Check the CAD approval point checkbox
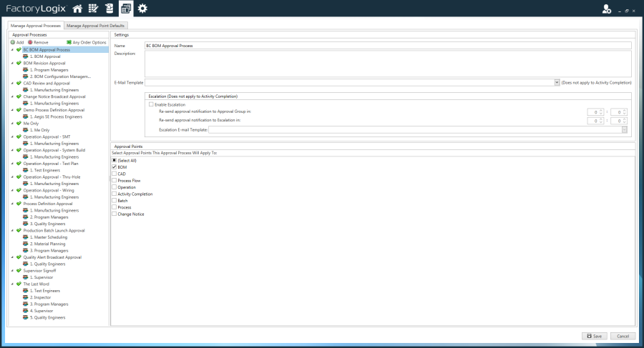644x348 pixels. [114, 174]
